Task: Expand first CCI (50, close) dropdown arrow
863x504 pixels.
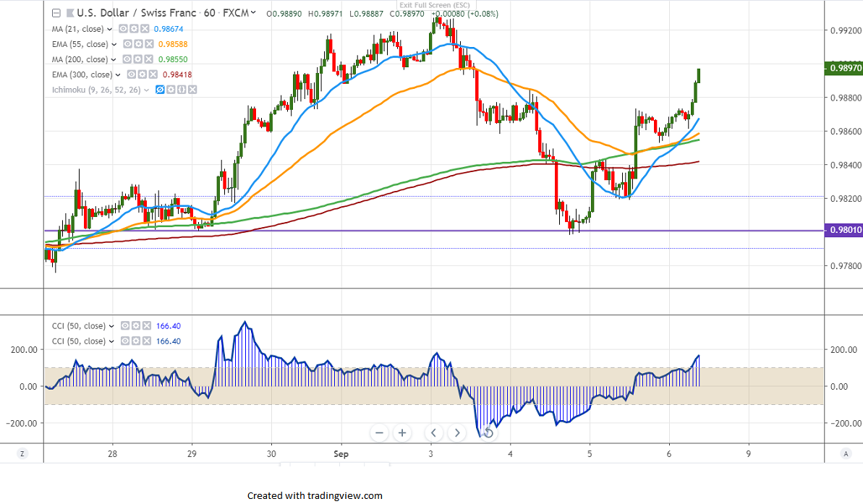Action: (111, 326)
